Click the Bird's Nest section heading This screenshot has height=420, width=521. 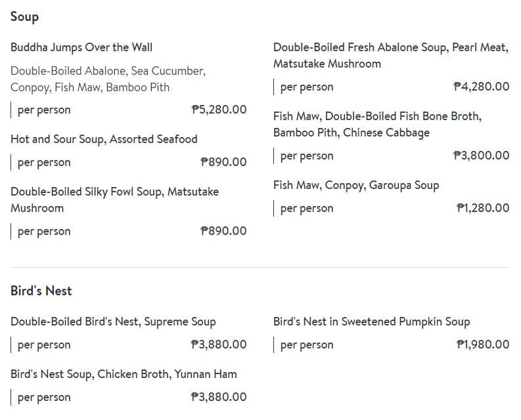coord(41,291)
